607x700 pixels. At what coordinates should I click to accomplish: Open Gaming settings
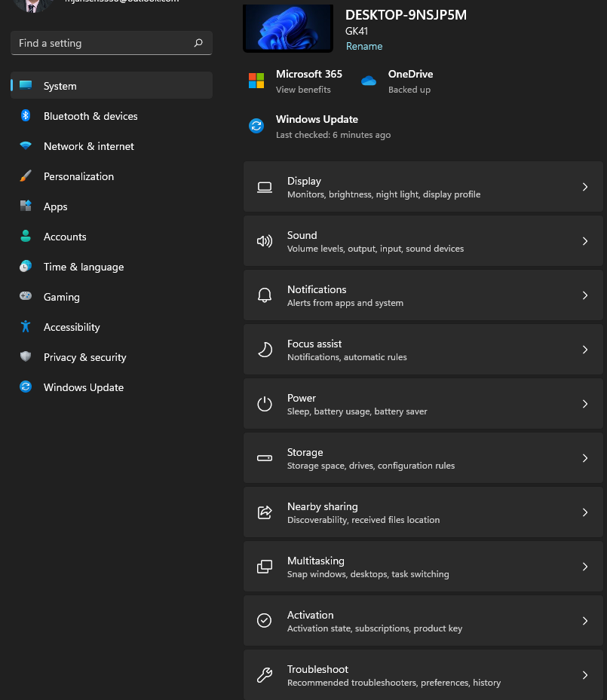coord(111,296)
